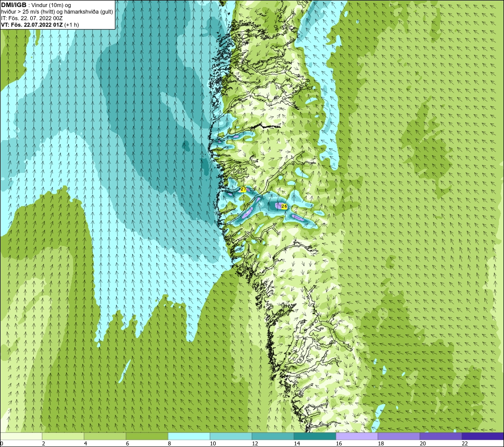504x447 pixels.
Task: Click scale tick label '4'
Action: coord(86,443)
